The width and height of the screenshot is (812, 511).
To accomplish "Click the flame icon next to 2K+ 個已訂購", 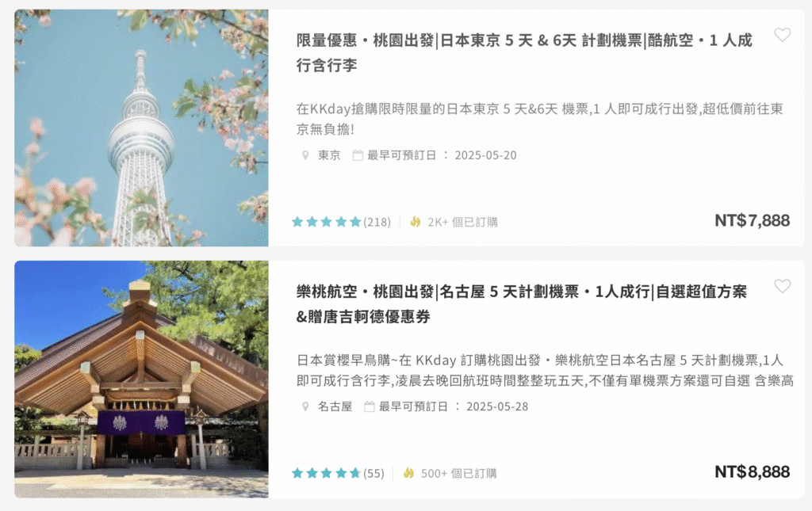I will [x=416, y=222].
